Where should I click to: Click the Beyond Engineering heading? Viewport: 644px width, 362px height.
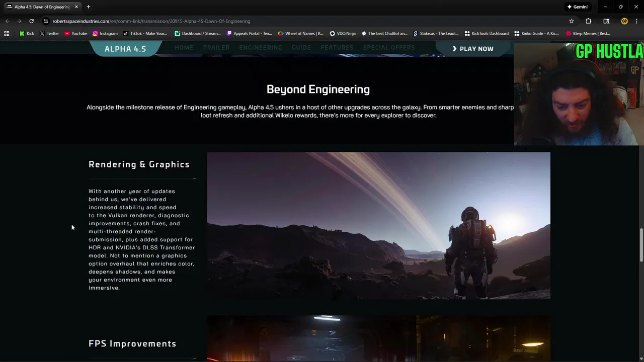pos(318,89)
